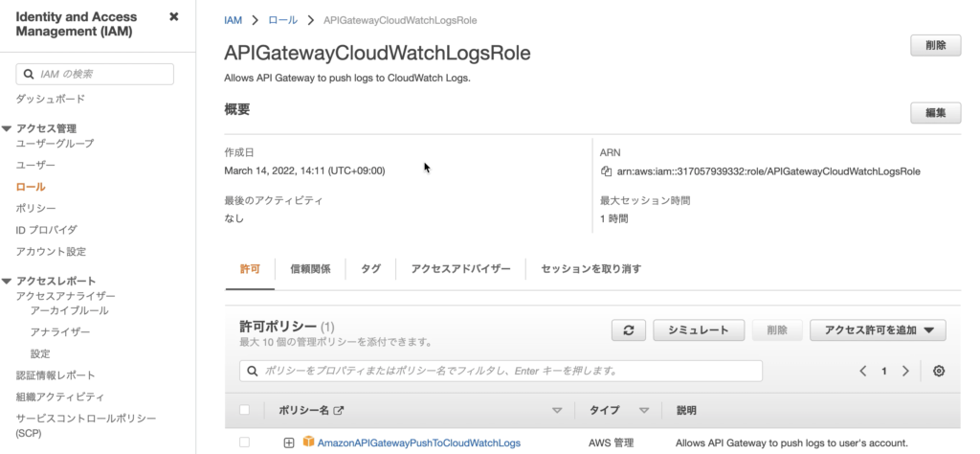980x454 pixels.
Task: Open ダッシュボード in the sidebar
Action: tap(51, 99)
